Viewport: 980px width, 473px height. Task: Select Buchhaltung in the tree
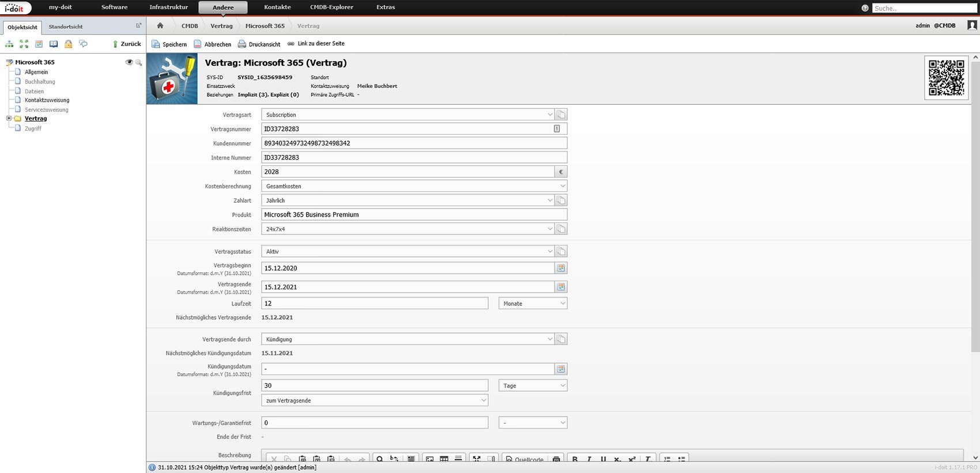(x=40, y=82)
